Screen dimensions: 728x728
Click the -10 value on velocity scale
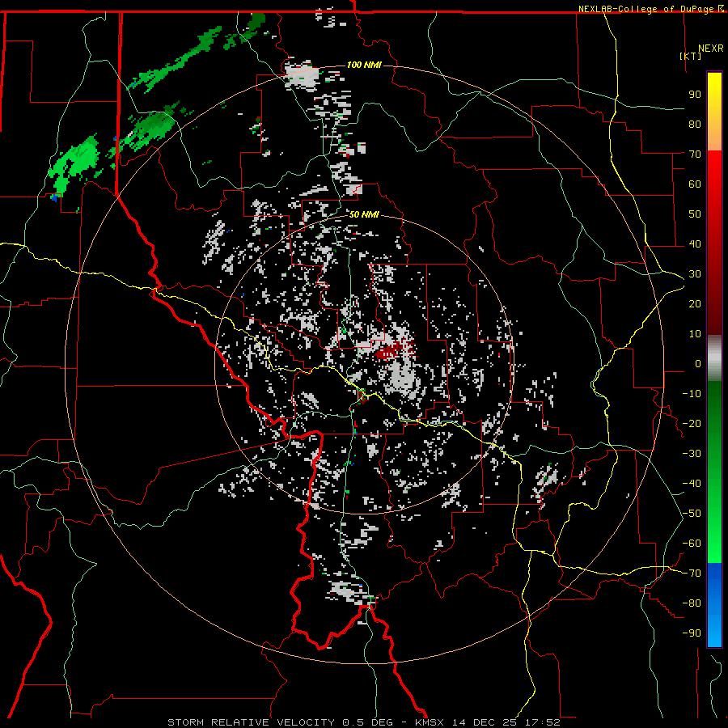click(x=692, y=394)
